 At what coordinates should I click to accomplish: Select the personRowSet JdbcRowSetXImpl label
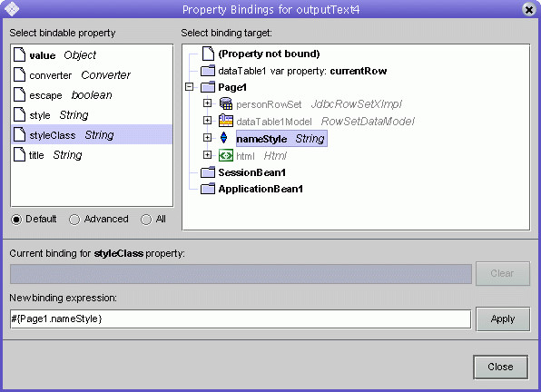point(320,104)
